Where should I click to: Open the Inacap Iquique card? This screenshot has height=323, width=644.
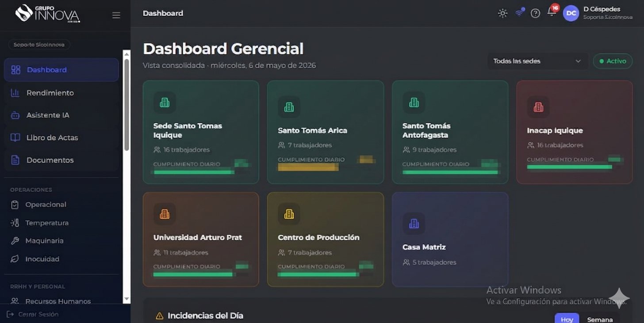[x=575, y=132]
